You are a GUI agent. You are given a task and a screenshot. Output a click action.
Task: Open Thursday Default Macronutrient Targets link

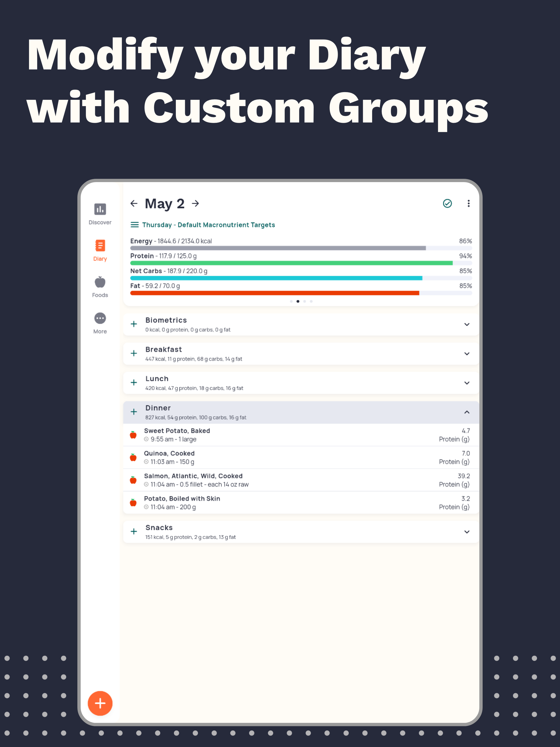(x=208, y=225)
